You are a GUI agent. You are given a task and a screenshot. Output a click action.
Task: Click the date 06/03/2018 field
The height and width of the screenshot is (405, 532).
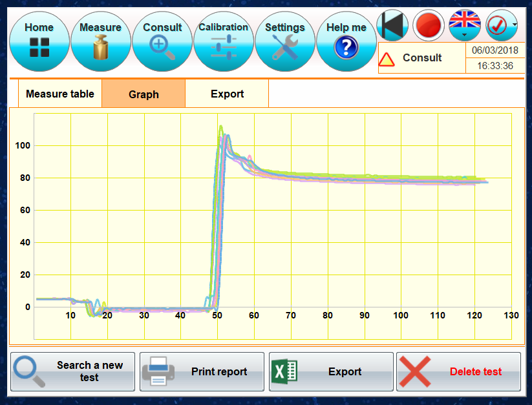[495, 50]
